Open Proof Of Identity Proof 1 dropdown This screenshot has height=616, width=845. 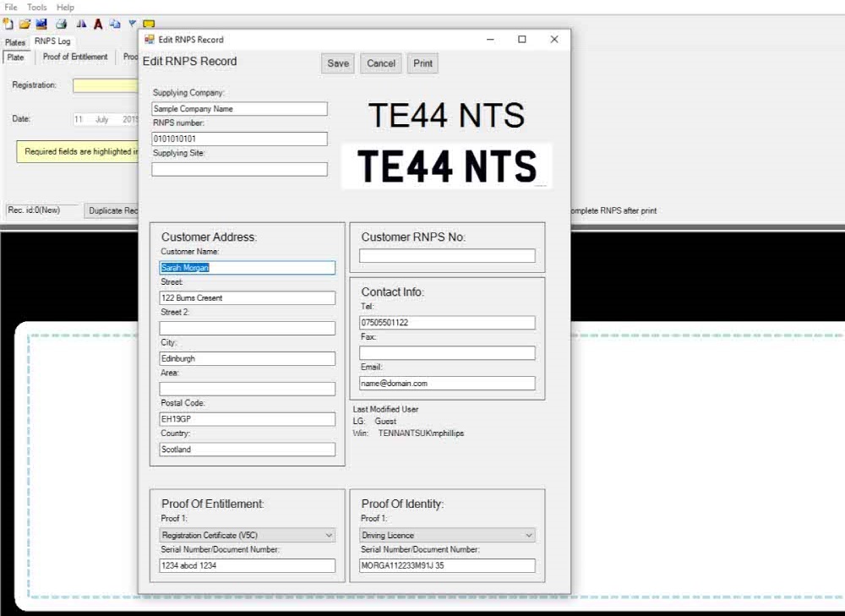447,535
